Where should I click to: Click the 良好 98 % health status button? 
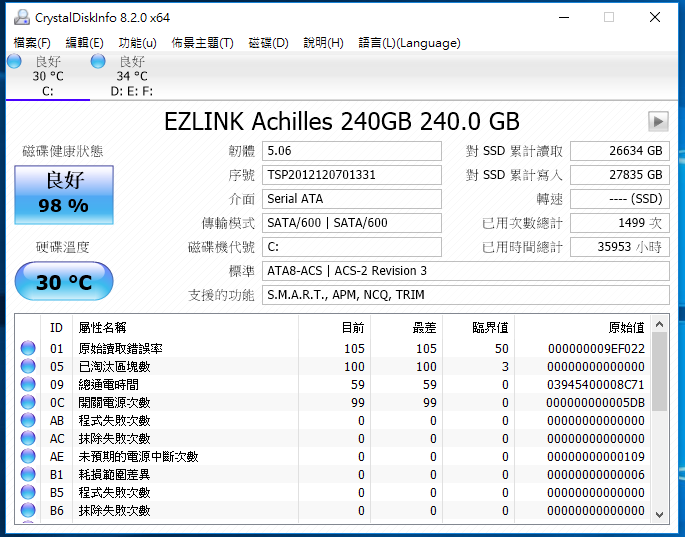click(x=64, y=195)
